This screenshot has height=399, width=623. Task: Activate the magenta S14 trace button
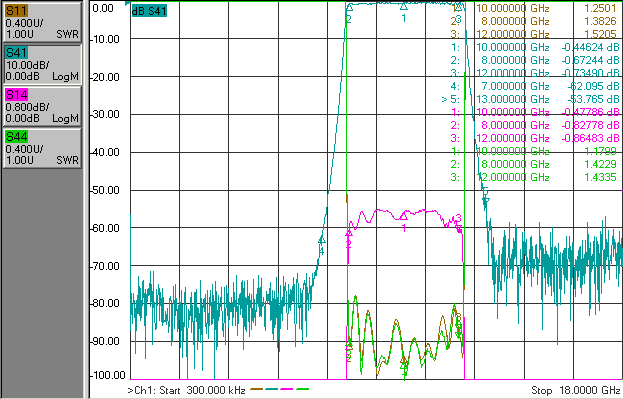[42, 106]
